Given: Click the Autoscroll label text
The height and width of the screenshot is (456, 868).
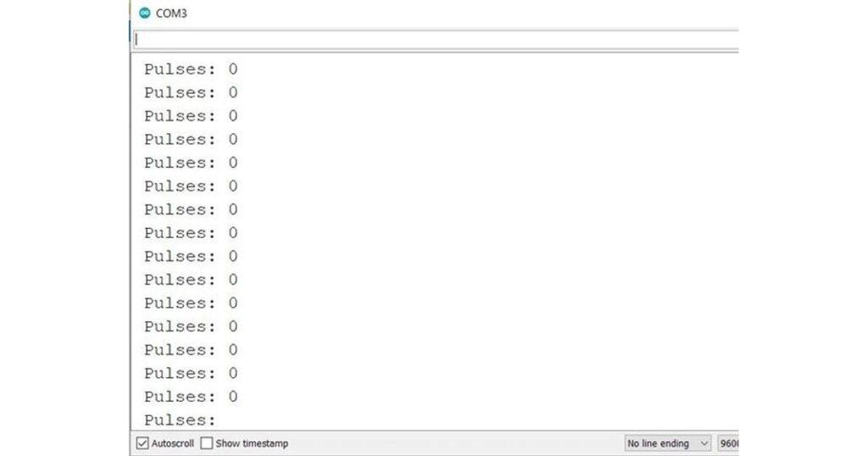Looking at the screenshot, I should (x=173, y=443).
